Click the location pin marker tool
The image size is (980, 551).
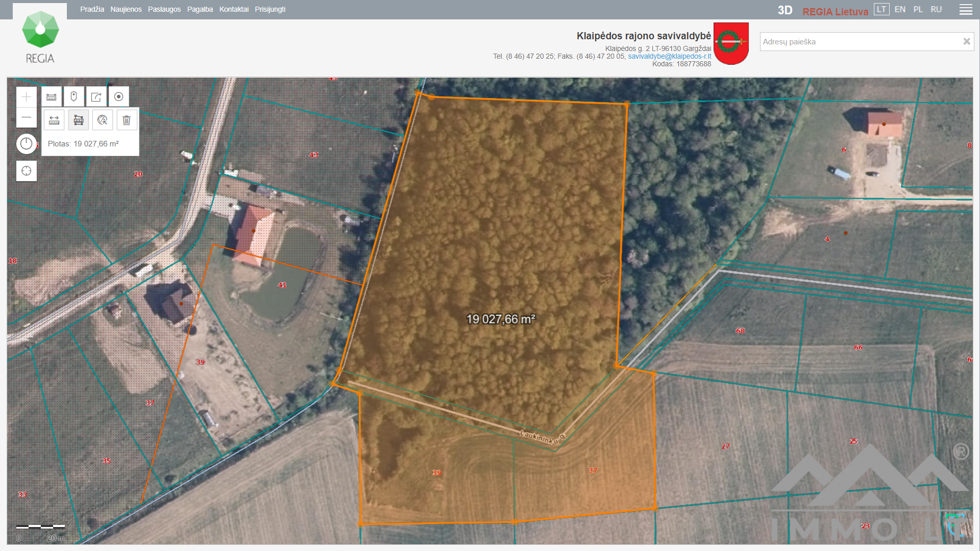74,97
